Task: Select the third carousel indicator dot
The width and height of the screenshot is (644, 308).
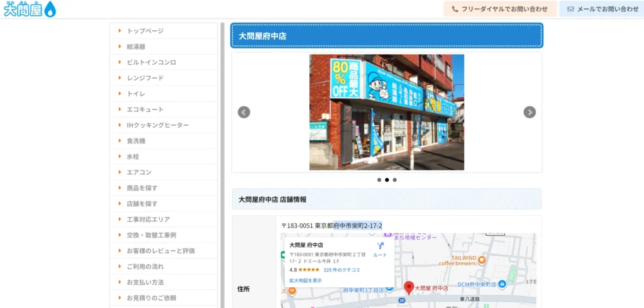Action: (394, 180)
